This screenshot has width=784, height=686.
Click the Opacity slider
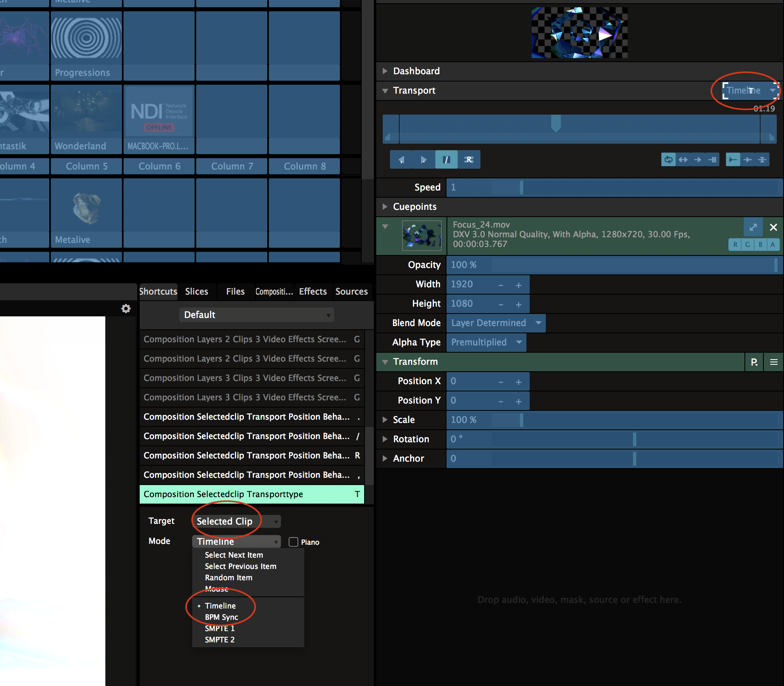point(614,265)
